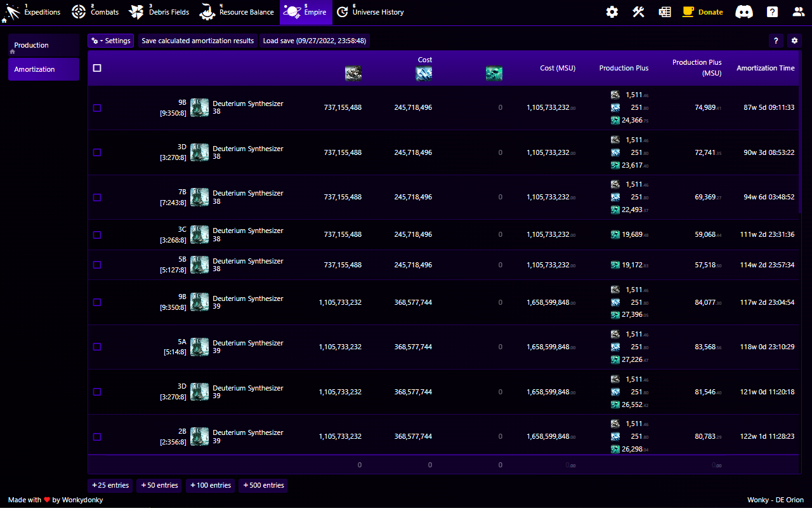Open the Discord link icon
This screenshot has height=508, width=812.
pyautogui.click(x=743, y=12)
